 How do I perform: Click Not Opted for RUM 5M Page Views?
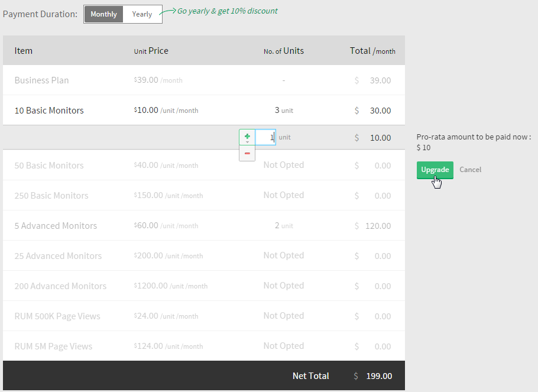(x=284, y=346)
